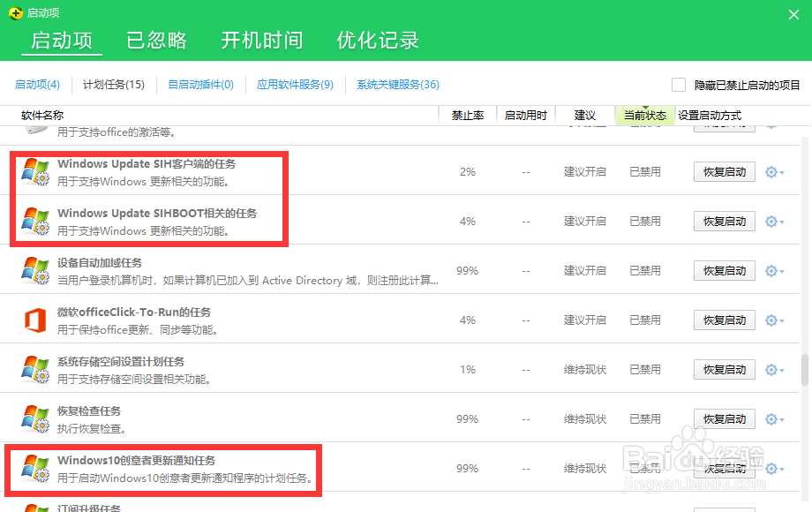Click 恢复启动 for 设备自动加域任务
The image size is (812, 512).
(725, 271)
